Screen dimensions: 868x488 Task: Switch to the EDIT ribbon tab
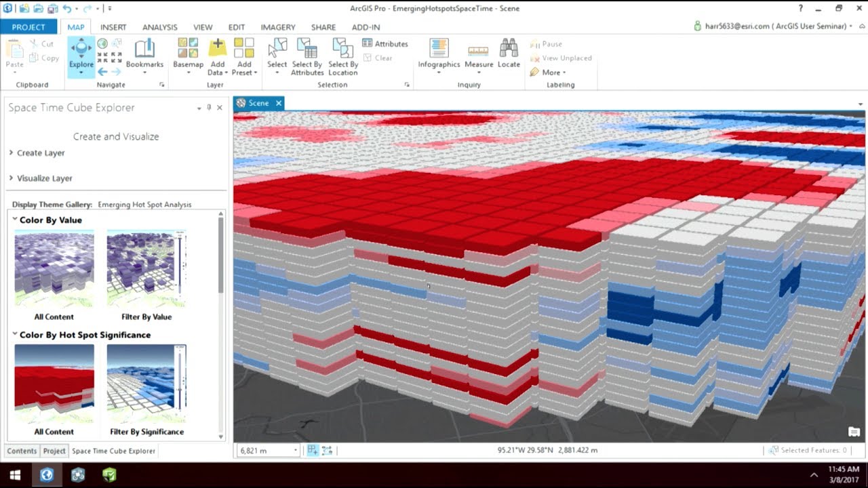237,27
